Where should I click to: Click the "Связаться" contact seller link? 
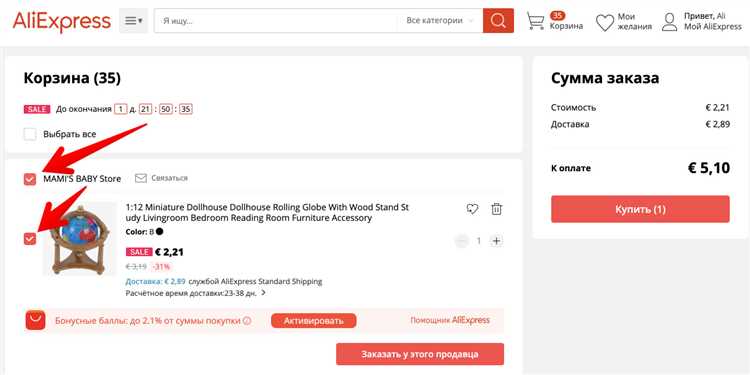pyautogui.click(x=169, y=178)
